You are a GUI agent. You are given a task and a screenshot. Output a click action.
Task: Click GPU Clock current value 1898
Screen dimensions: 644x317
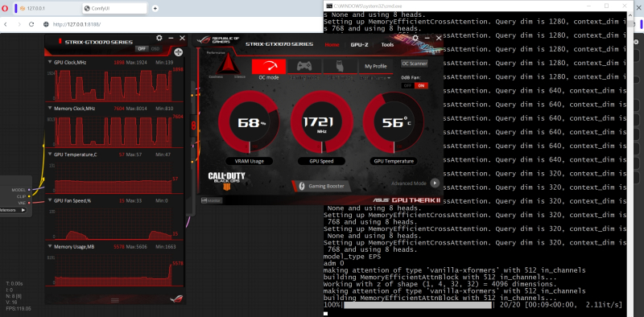click(119, 63)
